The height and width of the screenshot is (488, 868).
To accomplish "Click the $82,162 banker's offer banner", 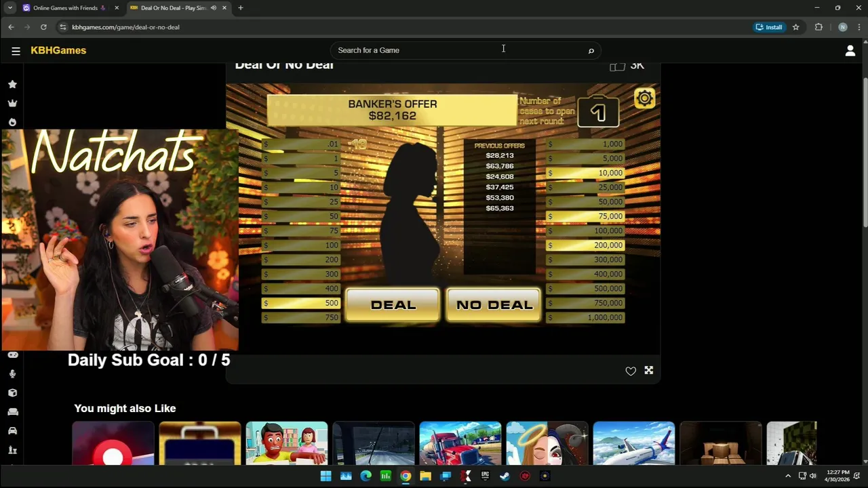I will pyautogui.click(x=392, y=110).
